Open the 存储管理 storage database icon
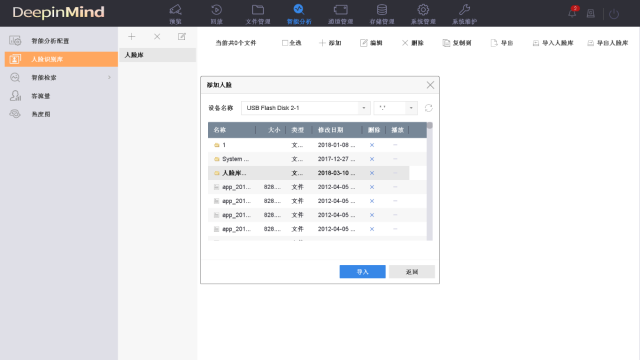The width and height of the screenshot is (640, 360). point(382,10)
